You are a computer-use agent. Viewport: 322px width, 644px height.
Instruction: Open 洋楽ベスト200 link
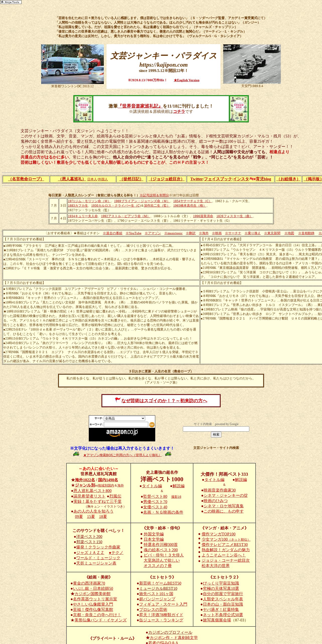89,536
